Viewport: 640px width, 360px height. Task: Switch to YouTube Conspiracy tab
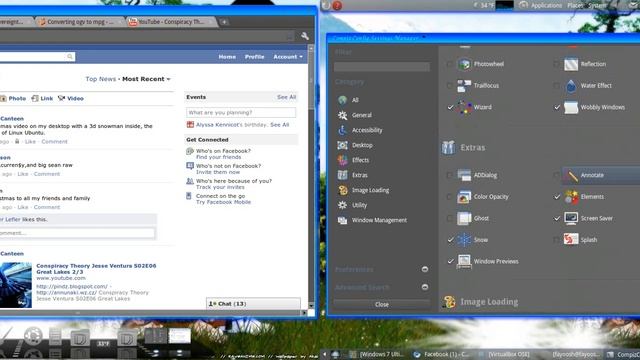171,22
